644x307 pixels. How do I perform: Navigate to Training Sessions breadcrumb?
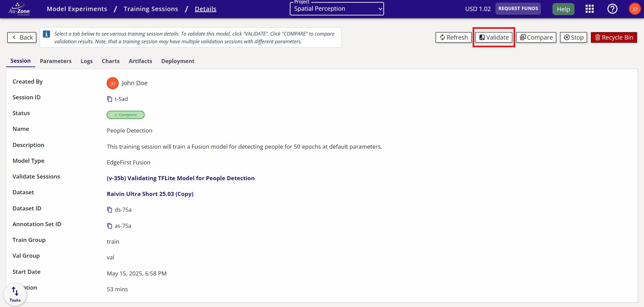coord(151,9)
